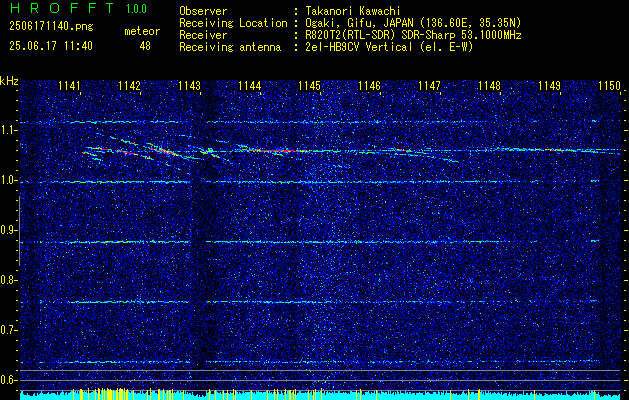Click the gray vertical range bar at 0.9 kHz

19,231
